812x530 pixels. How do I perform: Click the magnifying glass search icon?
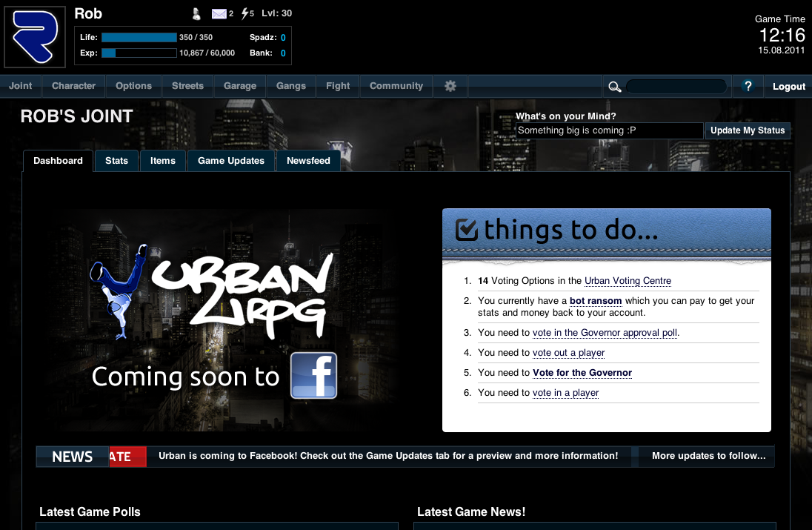614,87
